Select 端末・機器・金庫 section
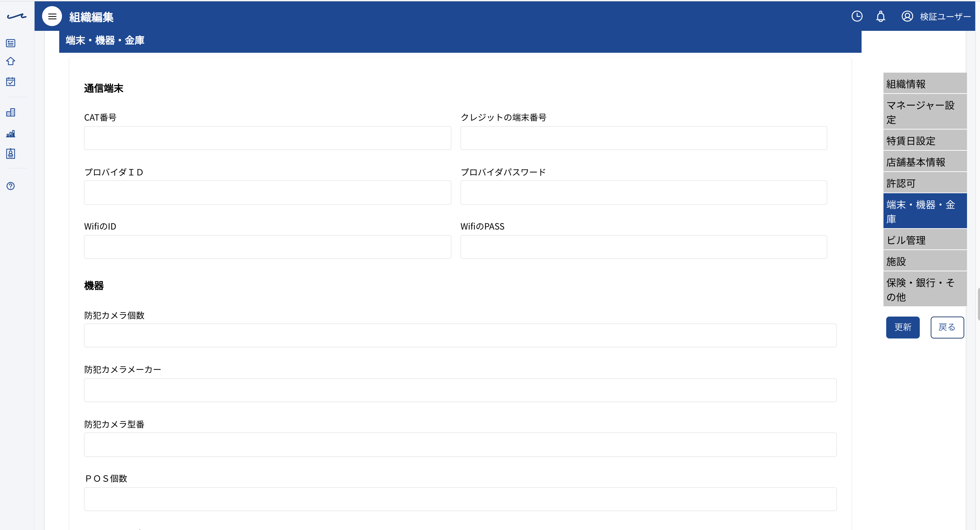 pyautogui.click(x=925, y=211)
